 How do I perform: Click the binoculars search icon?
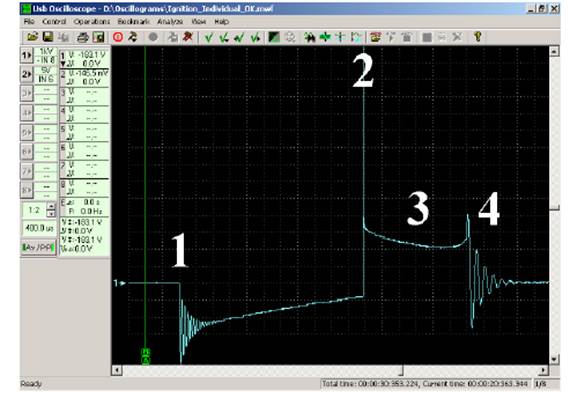point(309,37)
